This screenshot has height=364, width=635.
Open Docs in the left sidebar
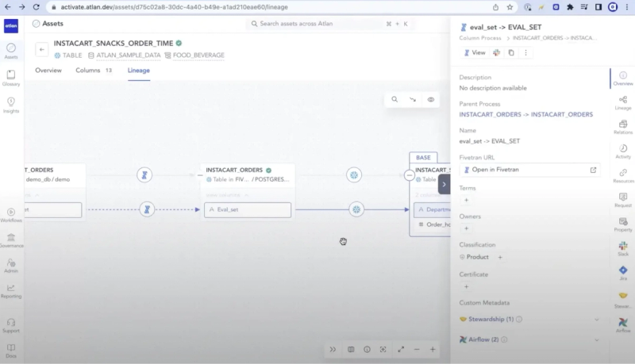pos(11,351)
